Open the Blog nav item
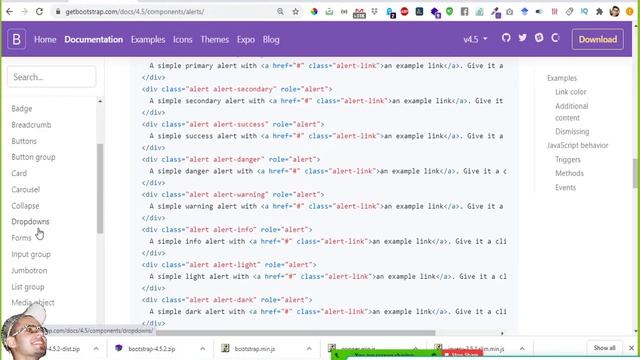The image size is (640, 360). [x=271, y=40]
